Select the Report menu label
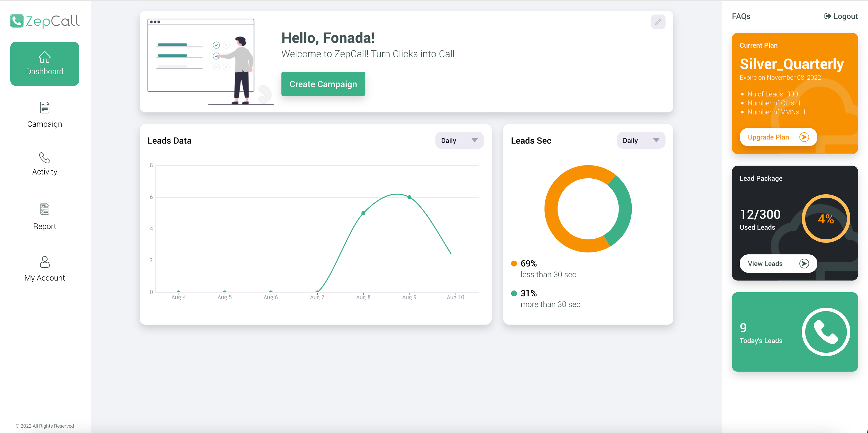This screenshot has width=868, height=433. click(x=45, y=226)
